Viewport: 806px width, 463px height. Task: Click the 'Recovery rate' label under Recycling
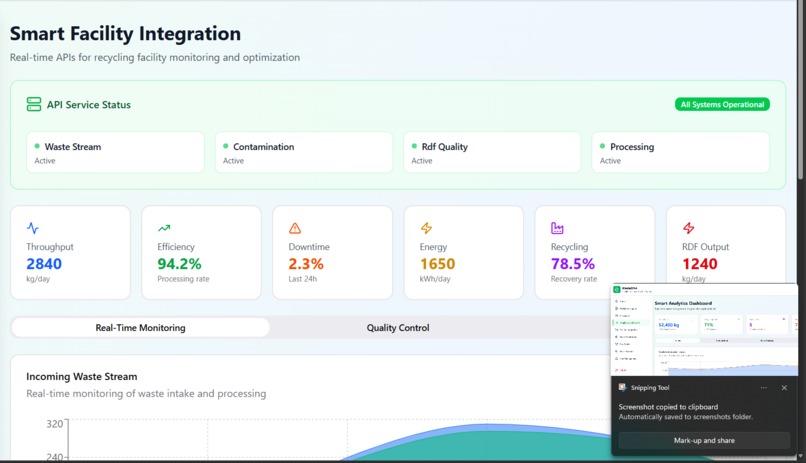pyautogui.click(x=574, y=279)
